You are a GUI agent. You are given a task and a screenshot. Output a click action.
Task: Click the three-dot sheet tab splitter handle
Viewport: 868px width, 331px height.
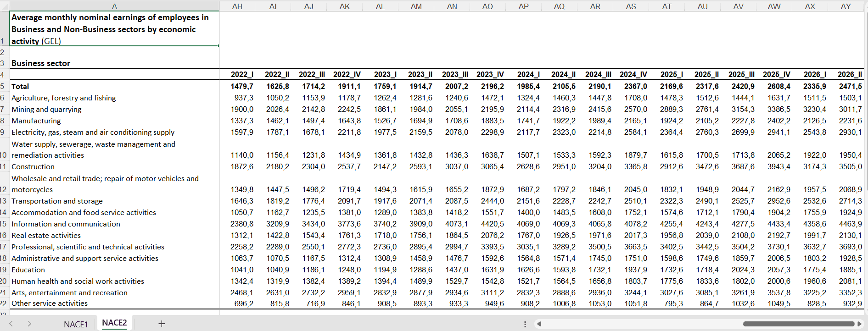pyautogui.click(x=525, y=324)
